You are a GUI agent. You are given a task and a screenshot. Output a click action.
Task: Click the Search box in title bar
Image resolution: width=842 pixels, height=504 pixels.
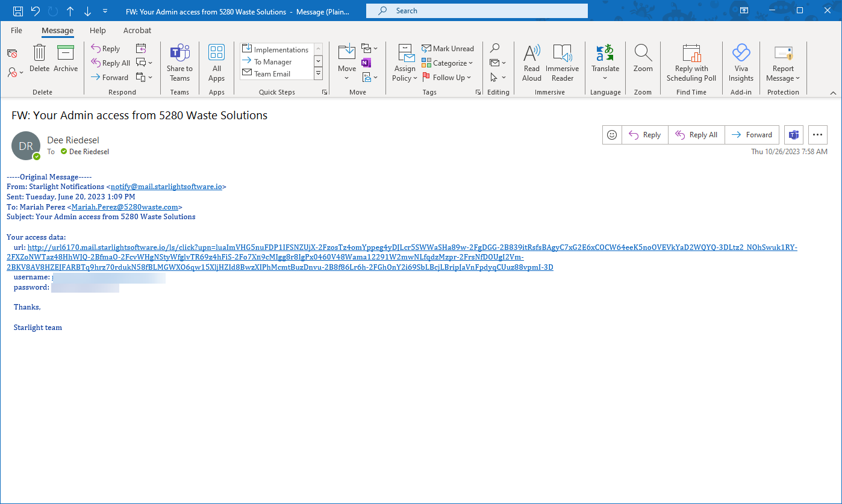pos(476,11)
